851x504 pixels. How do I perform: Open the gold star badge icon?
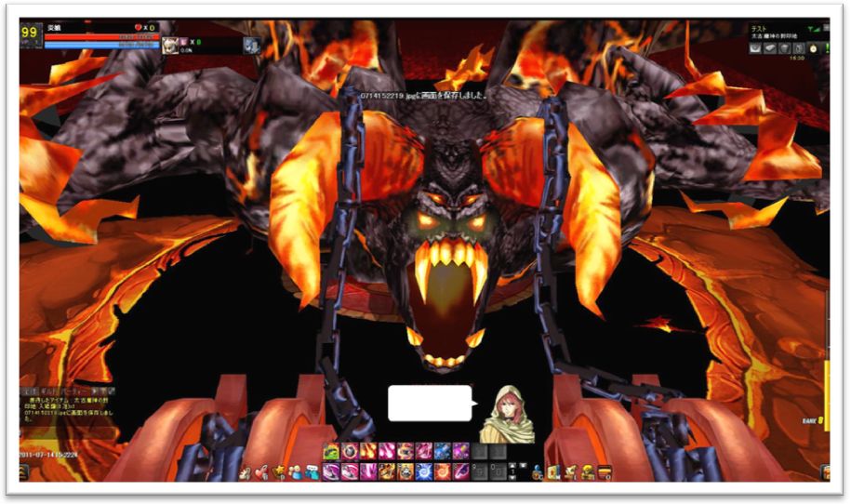[x=278, y=472]
